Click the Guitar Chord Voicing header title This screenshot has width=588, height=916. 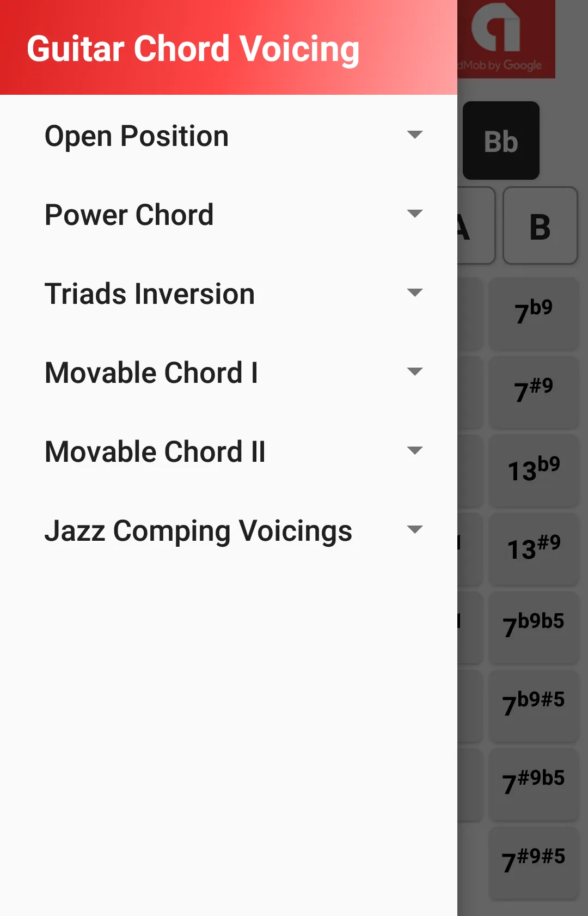point(193,49)
